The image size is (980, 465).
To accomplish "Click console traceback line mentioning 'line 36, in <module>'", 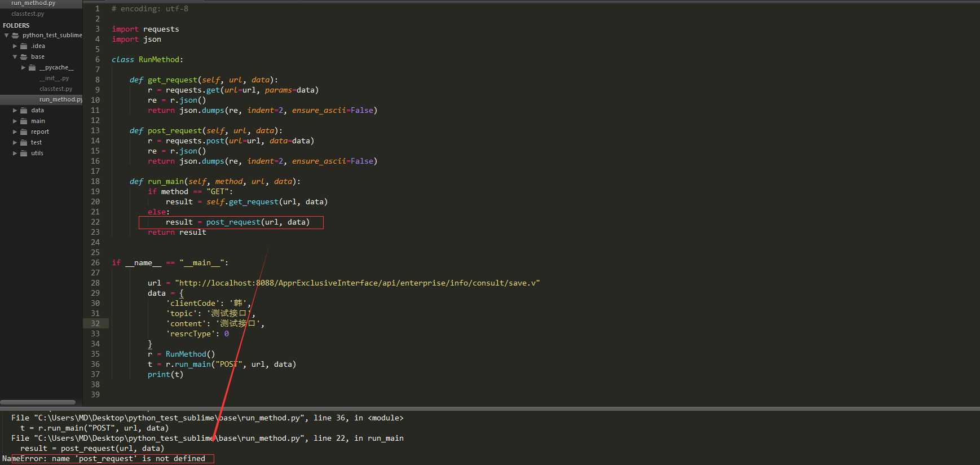I will pos(208,418).
